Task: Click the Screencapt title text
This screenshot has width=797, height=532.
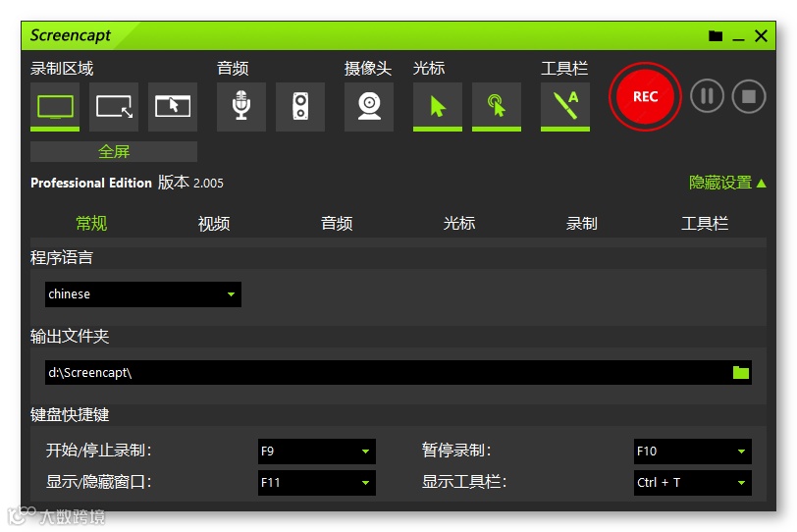Action: 70,35
